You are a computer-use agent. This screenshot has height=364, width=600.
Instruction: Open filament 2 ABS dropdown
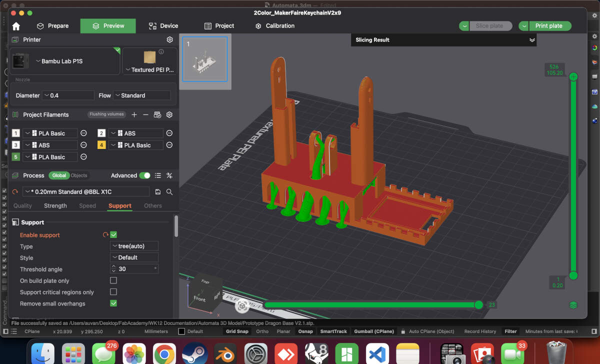tap(136, 133)
